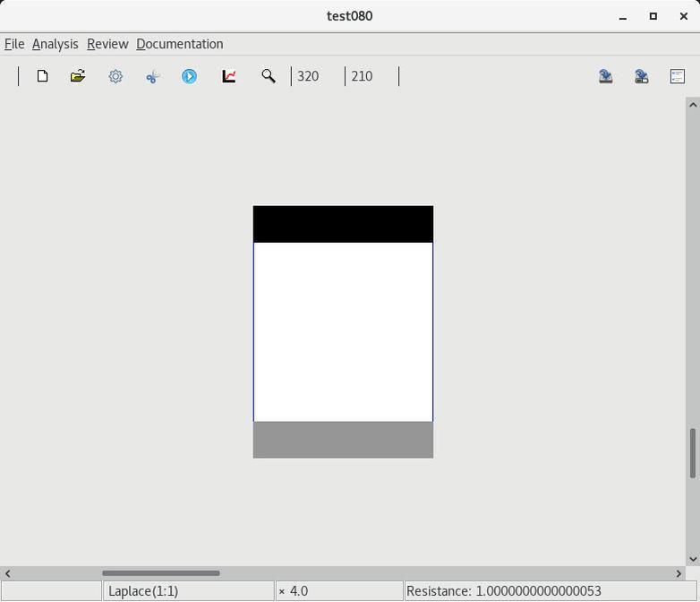Click the vertical scrollbar down arrow
This screenshot has width=700, height=602.
pos(692,559)
